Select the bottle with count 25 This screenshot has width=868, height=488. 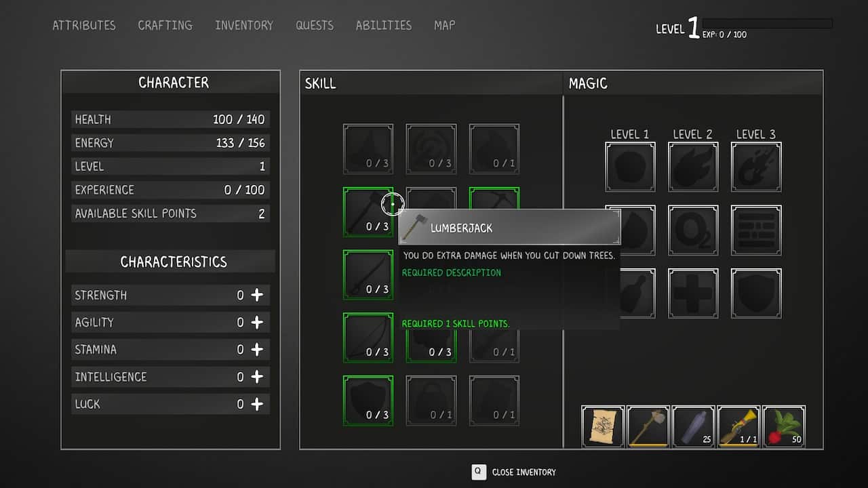694,426
